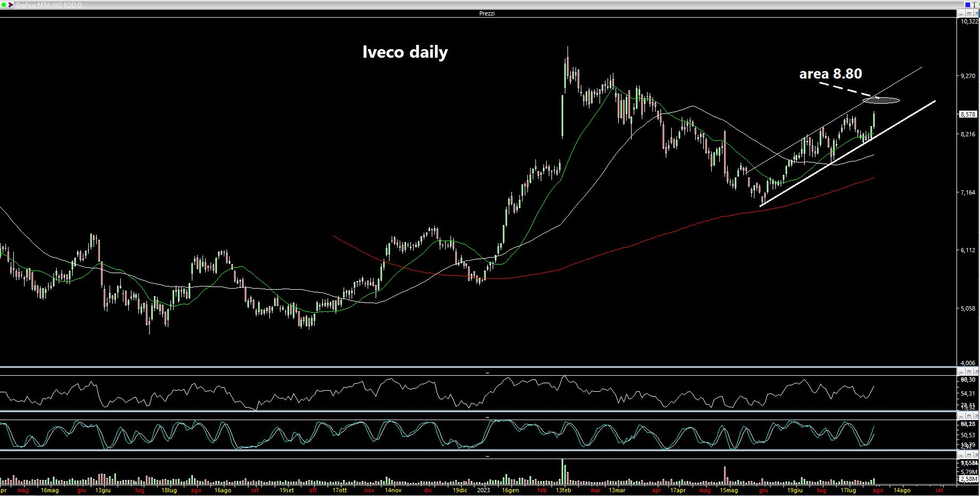Click the 4,006 price axis label
The height and width of the screenshot is (496, 980).
coord(968,363)
